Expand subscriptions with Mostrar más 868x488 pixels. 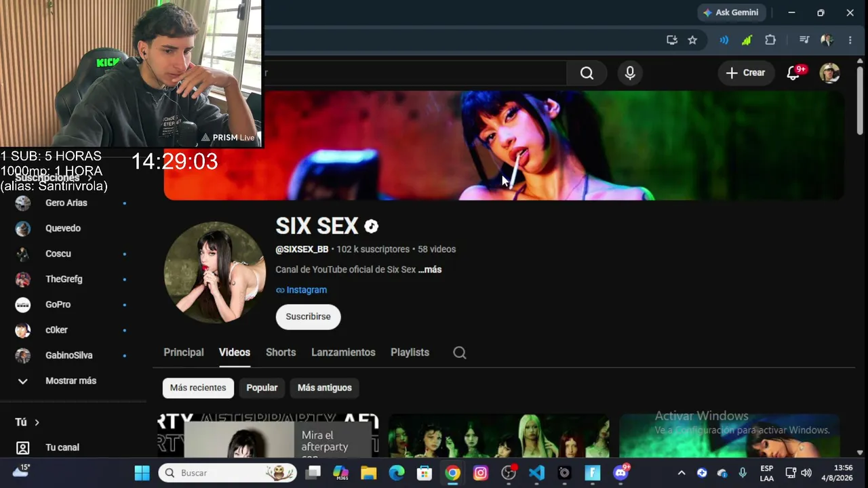71,381
